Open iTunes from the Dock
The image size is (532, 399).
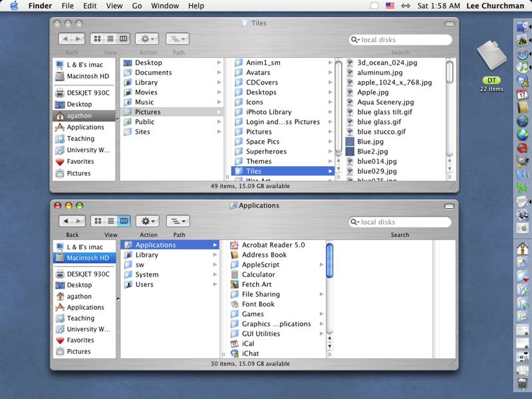(x=522, y=68)
